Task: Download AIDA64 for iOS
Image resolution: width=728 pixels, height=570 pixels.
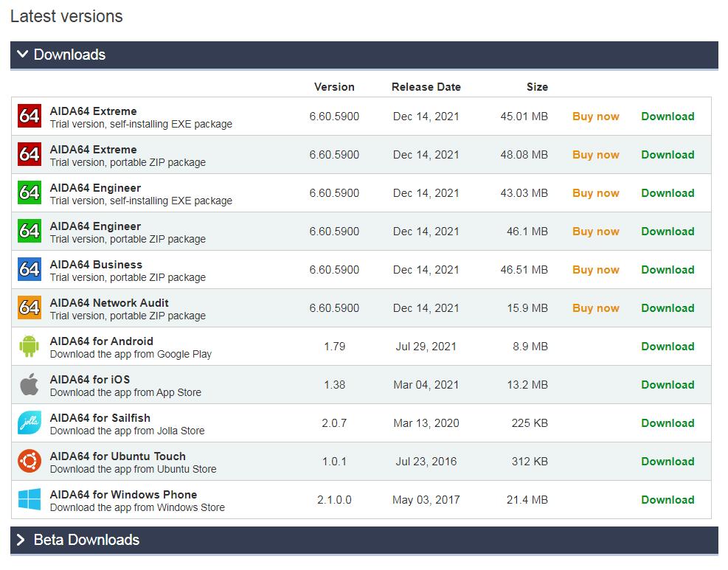Action: coord(668,385)
